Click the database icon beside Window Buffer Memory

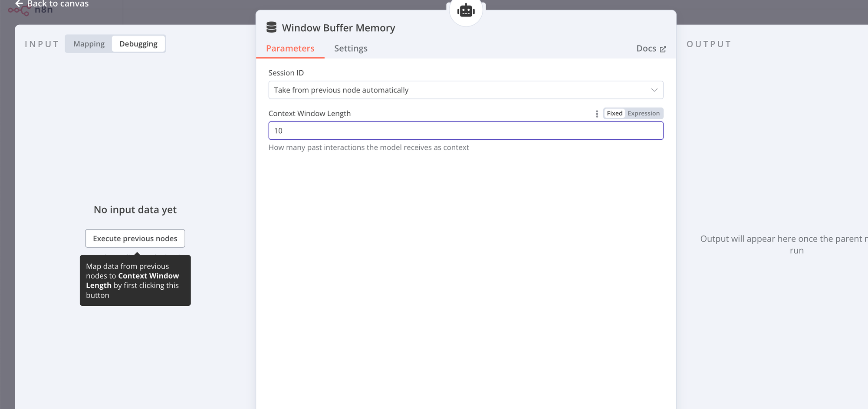(272, 27)
